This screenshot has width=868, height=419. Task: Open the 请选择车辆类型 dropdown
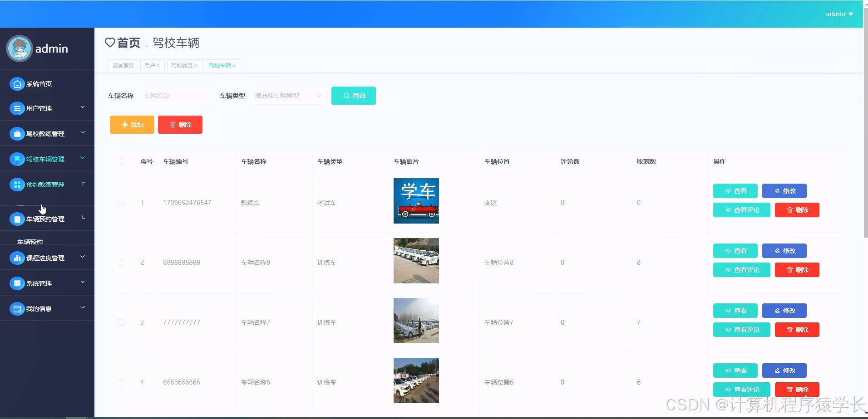click(287, 96)
